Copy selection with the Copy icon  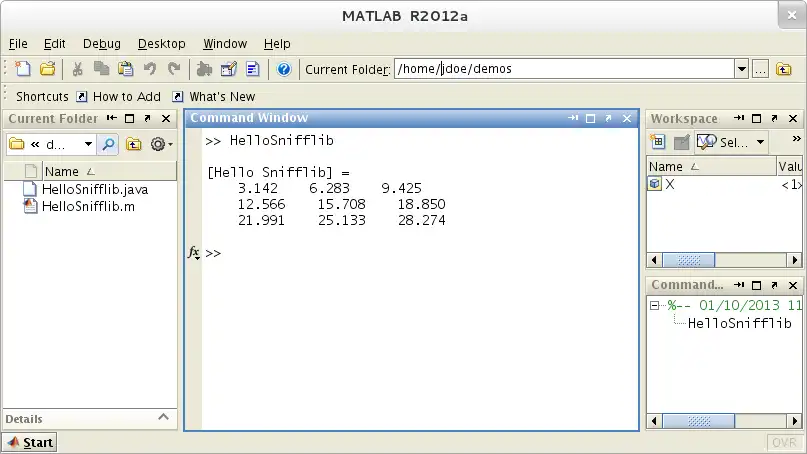101,69
